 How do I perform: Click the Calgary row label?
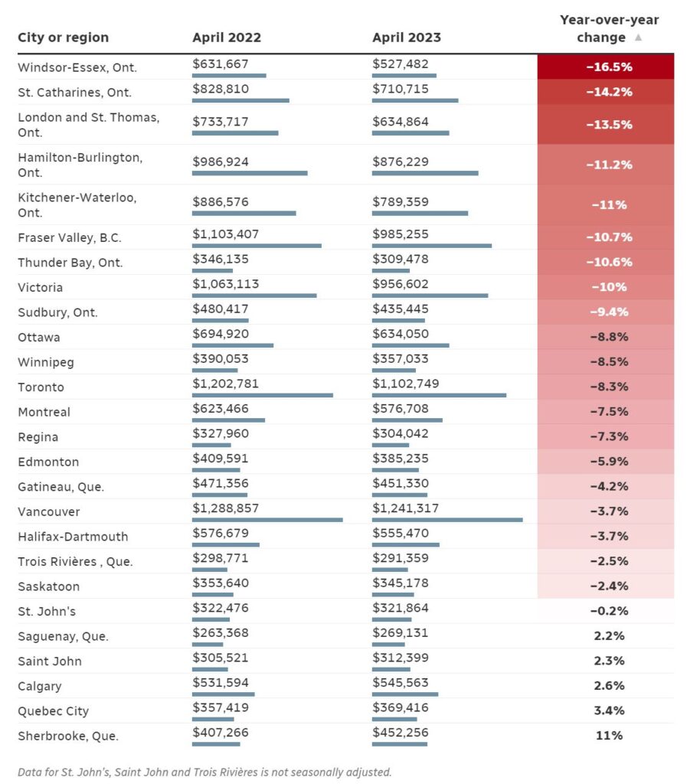click(x=40, y=686)
